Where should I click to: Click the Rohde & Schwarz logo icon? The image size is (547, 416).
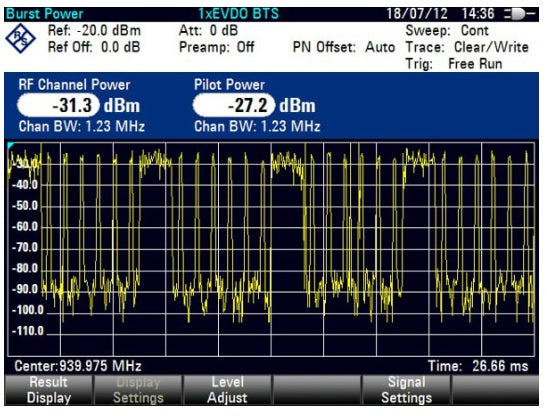coord(20,38)
